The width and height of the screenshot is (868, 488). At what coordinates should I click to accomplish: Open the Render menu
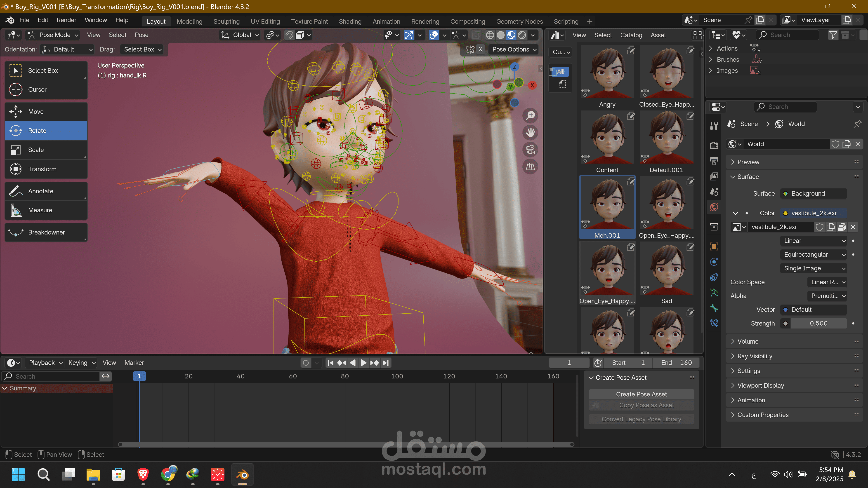(66, 20)
